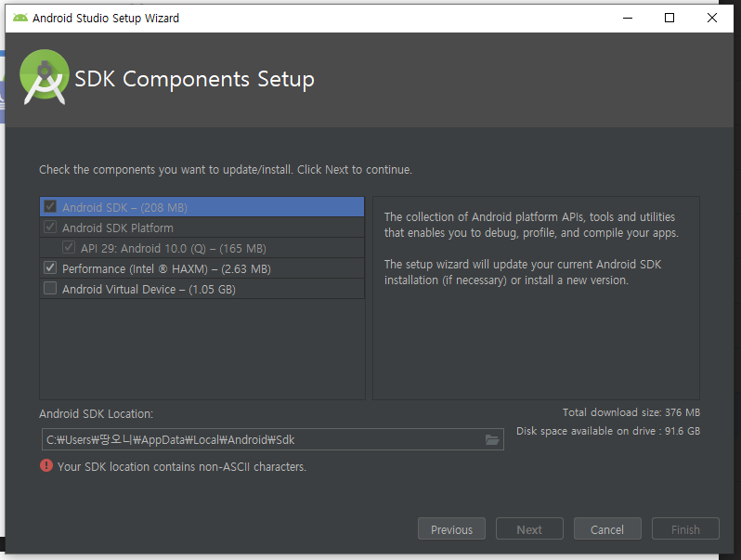This screenshot has height=560, width=741.
Task: Select the Performance (Intel ® HAXM) row label
Action: tap(166, 269)
